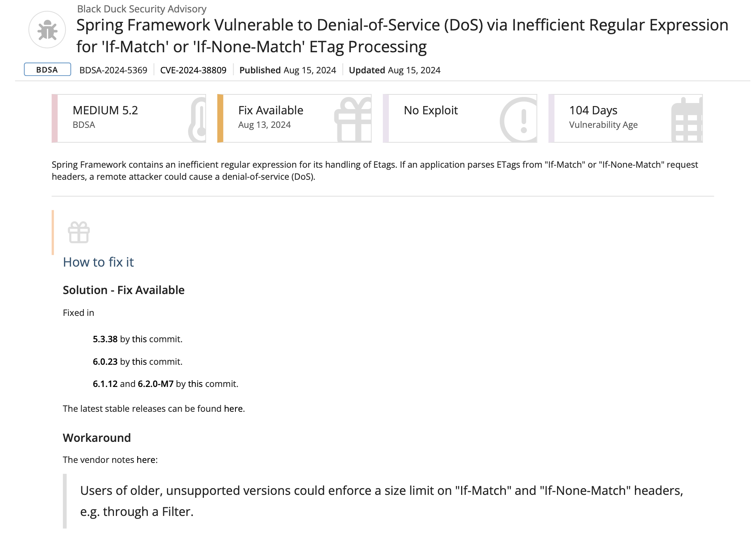Click the BDSA-2024-5369 identifier
This screenshot has height=543, width=756.
113,70
